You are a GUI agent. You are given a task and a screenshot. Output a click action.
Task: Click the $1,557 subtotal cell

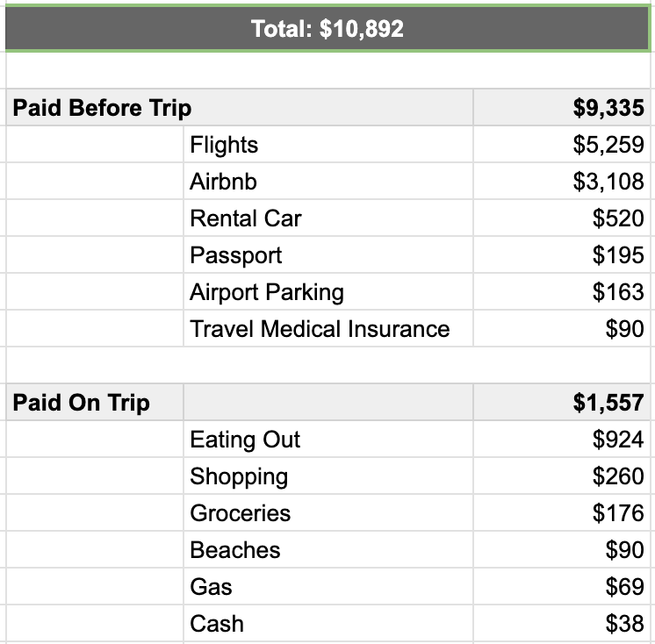(562, 403)
